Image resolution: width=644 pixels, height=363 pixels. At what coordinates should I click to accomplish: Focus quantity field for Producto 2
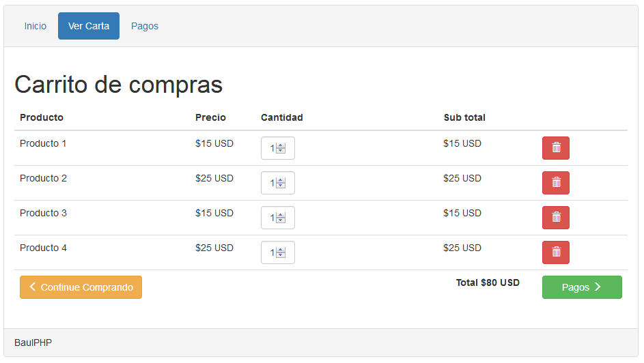[x=278, y=183]
